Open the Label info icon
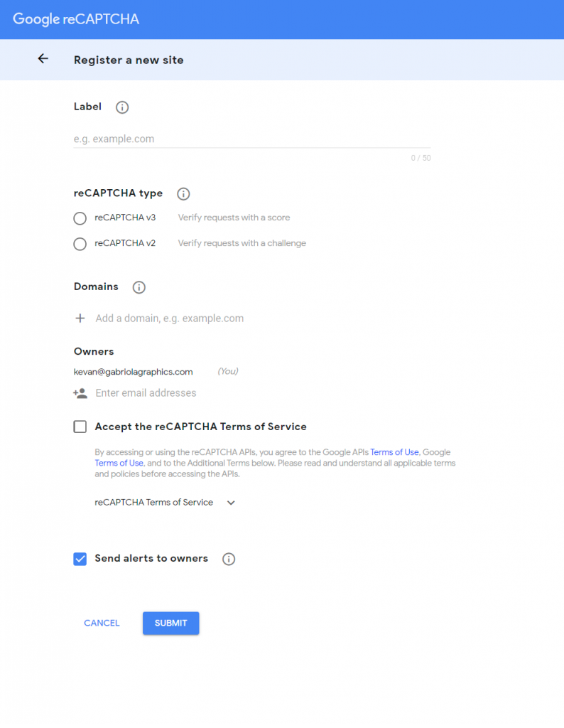 point(122,107)
